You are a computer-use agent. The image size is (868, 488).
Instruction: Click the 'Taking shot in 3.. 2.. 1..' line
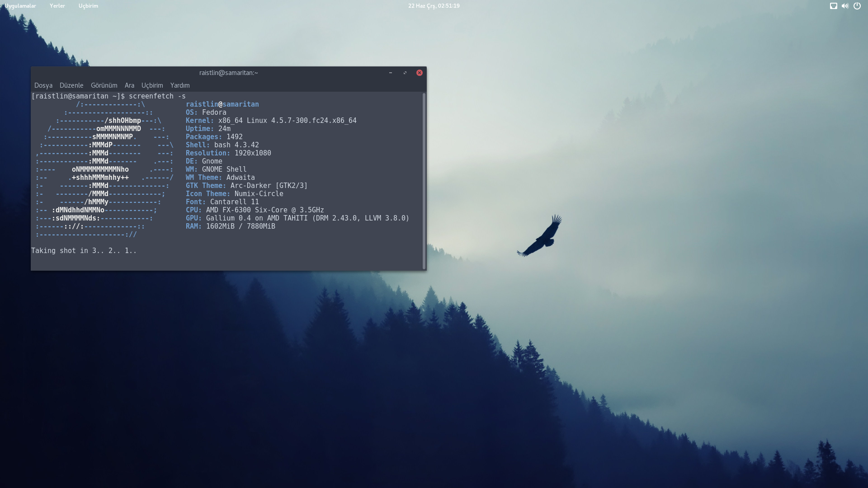click(84, 251)
